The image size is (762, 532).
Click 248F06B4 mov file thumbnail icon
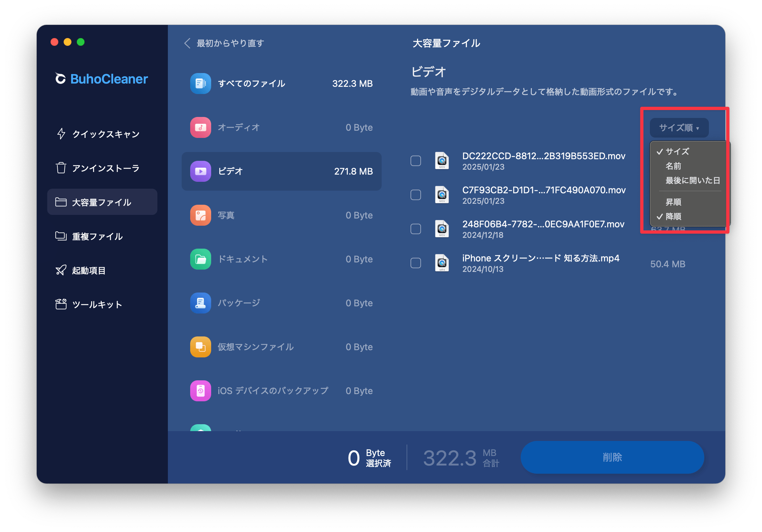pyautogui.click(x=442, y=229)
